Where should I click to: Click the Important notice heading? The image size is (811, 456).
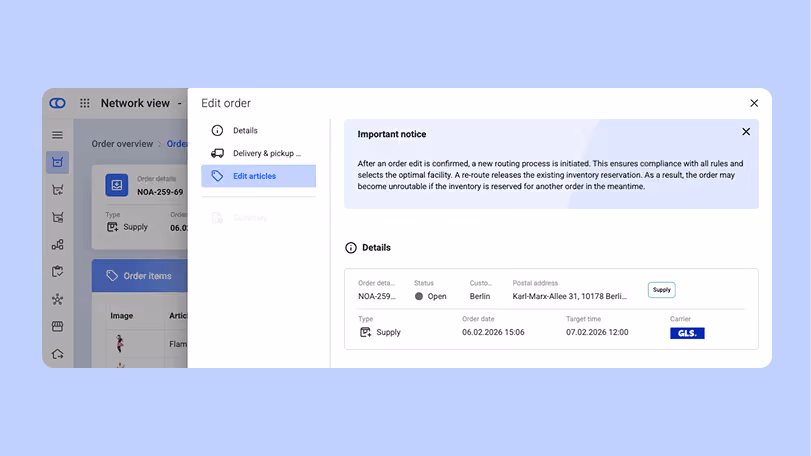click(392, 134)
